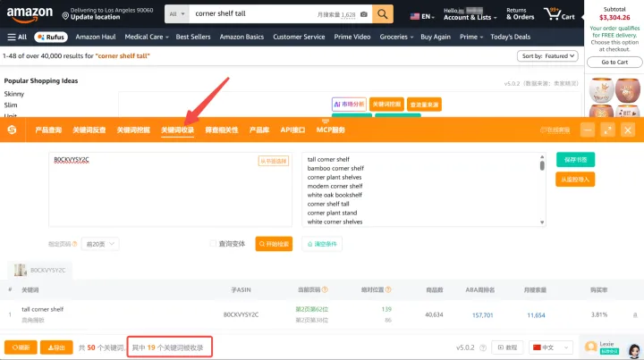Screen dimensions: 644x360
Task: Click the drag handle above MCP服务
Action: 326,121
